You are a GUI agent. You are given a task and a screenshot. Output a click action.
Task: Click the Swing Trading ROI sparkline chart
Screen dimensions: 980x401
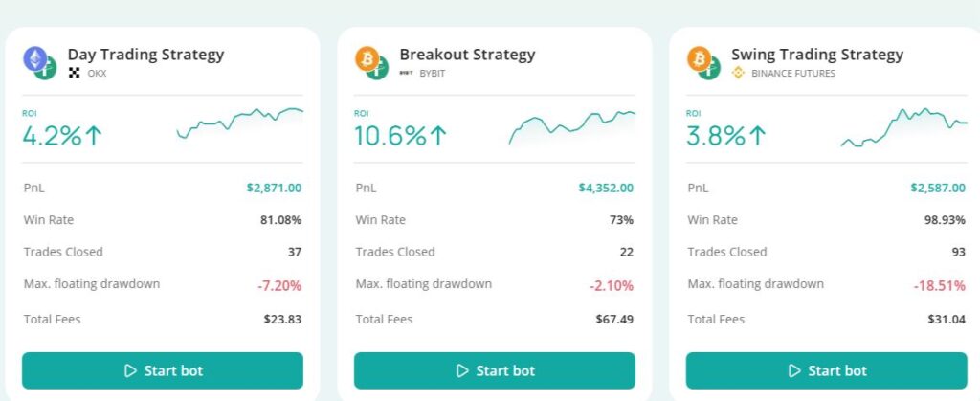903,127
